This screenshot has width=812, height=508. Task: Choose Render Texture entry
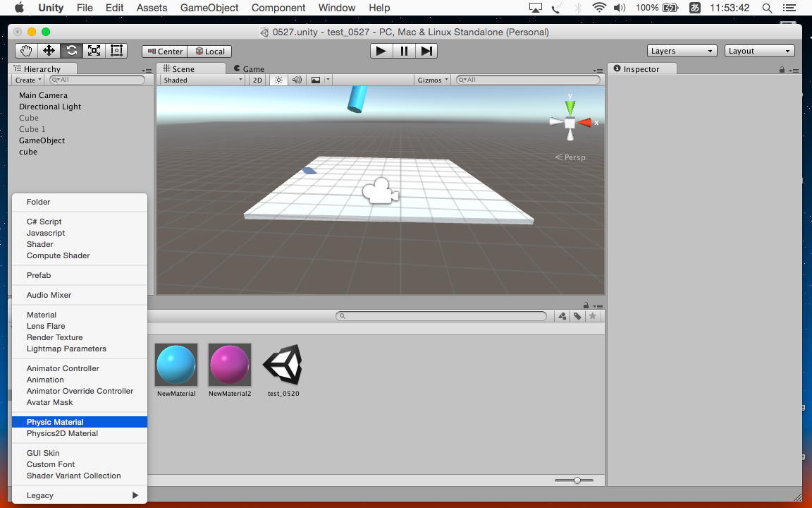(80, 337)
